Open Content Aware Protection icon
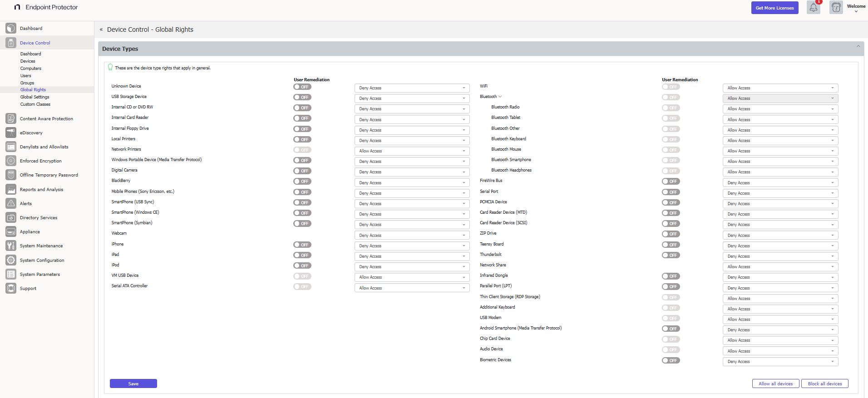868x398 pixels. coord(11,118)
